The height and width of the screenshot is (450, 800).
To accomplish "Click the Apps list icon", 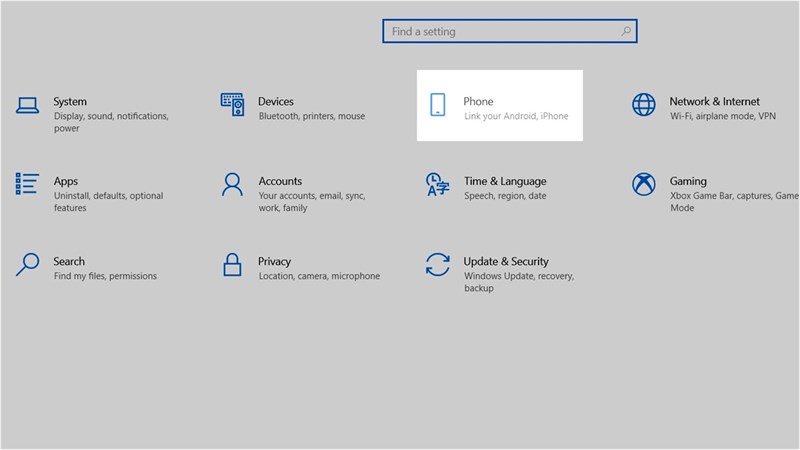I will [x=27, y=184].
